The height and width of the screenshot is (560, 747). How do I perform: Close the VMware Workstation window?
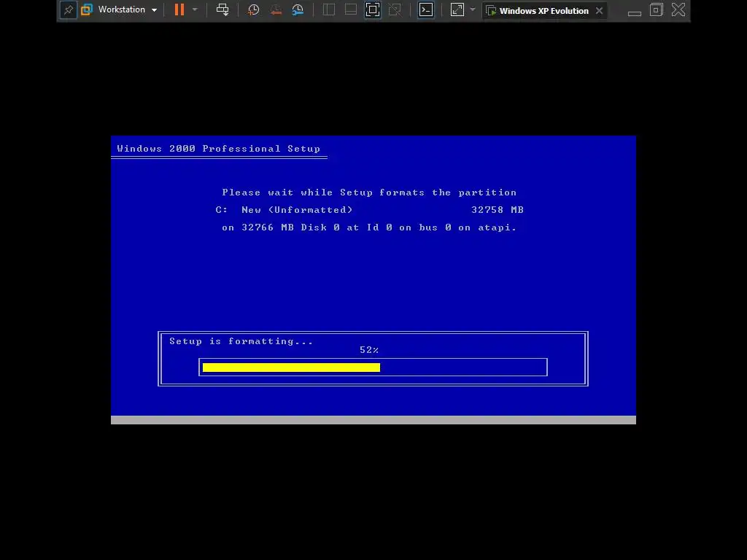678,10
